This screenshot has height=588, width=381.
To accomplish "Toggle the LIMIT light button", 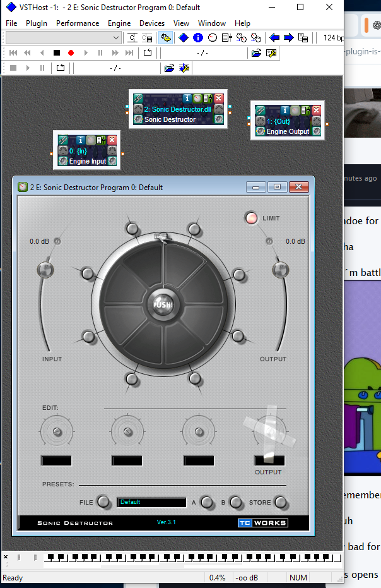I will [251, 218].
